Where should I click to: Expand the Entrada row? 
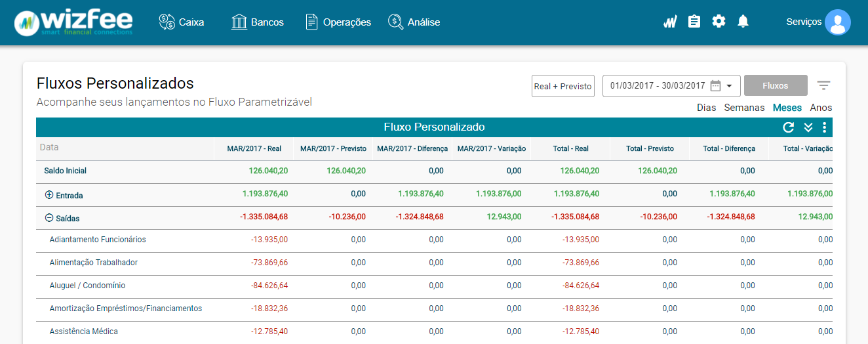coord(49,195)
